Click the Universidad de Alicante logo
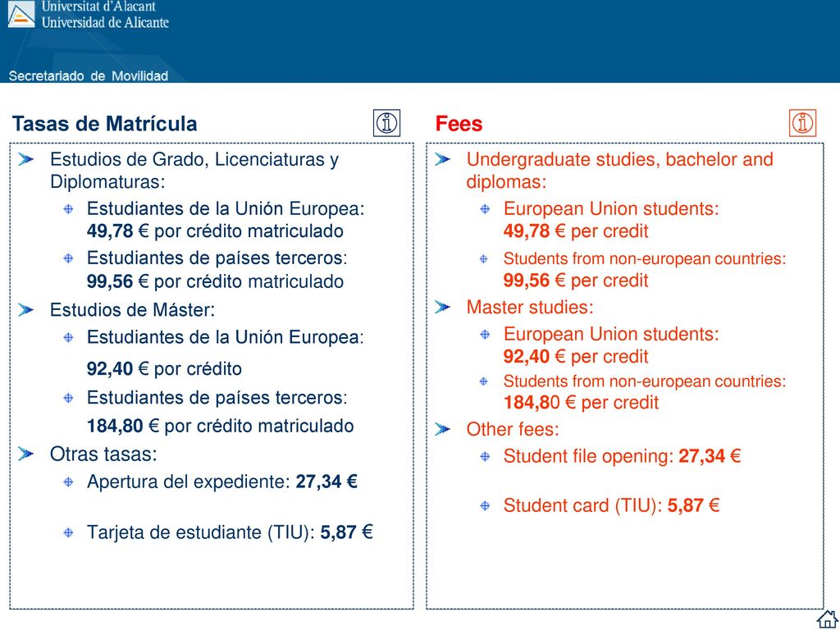Viewport: 840px width, 630px height. click(x=21, y=15)
